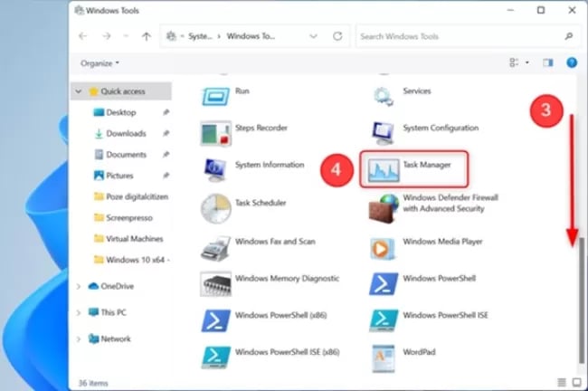
Task: Switch to details view in status bar
Action: 562,382
